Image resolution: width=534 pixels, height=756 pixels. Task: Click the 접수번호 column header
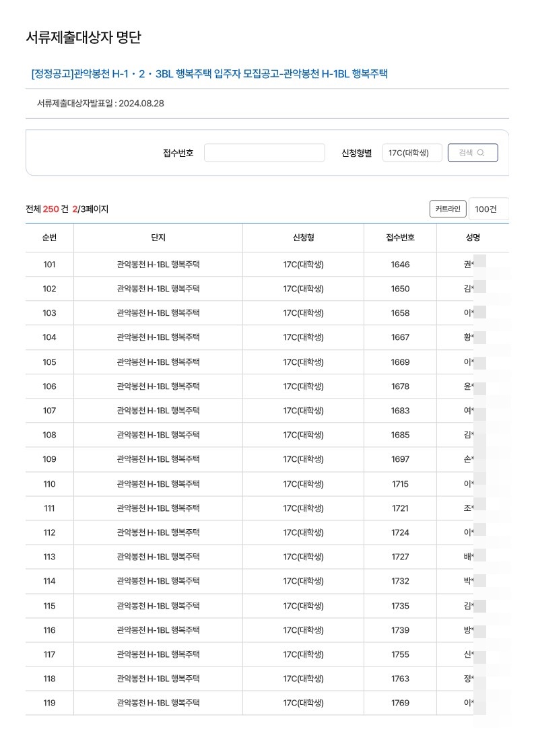(401, 237)
